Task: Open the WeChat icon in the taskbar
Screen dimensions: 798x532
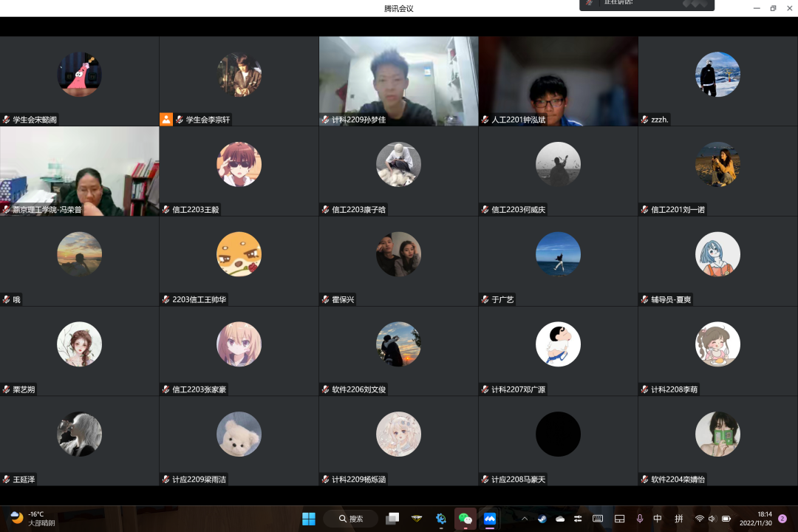Action: 465,519
